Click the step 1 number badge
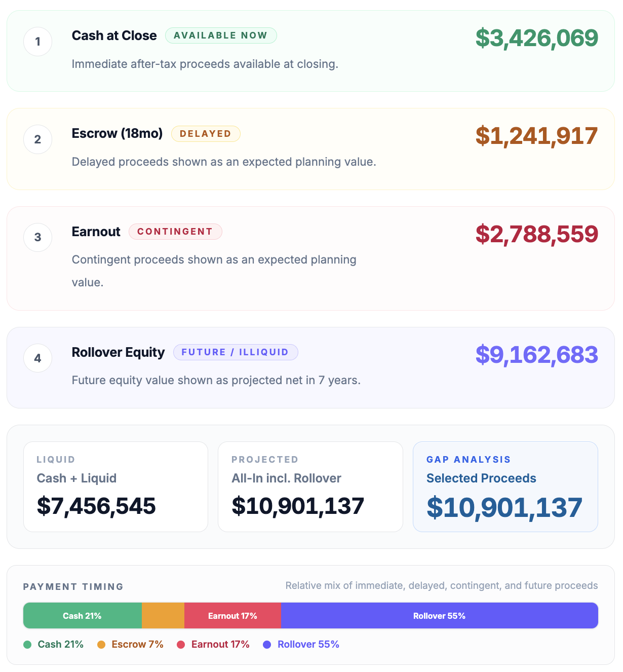The width and height of the screenshot is (623, 672). [x=37, y=42]
